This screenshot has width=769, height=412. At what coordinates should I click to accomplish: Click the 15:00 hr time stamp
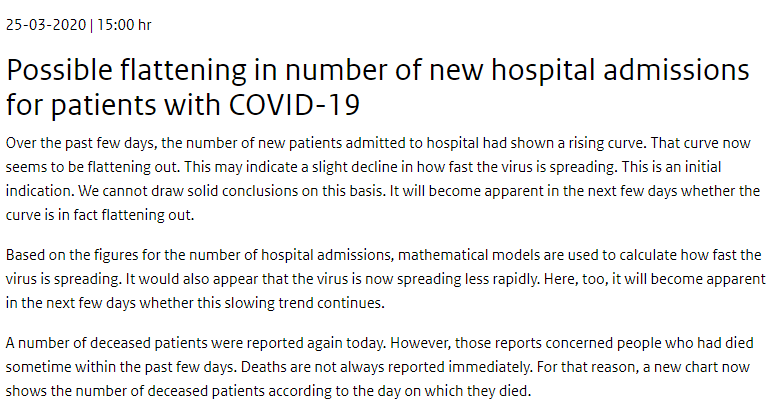(125, 25)
